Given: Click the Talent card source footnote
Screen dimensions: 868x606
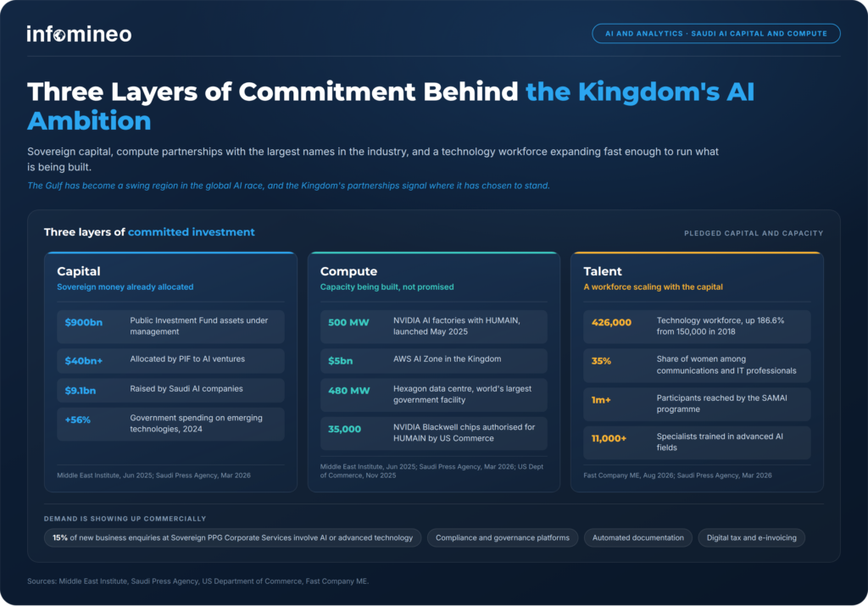Looking at the screenshot, I should coord(677,475).
